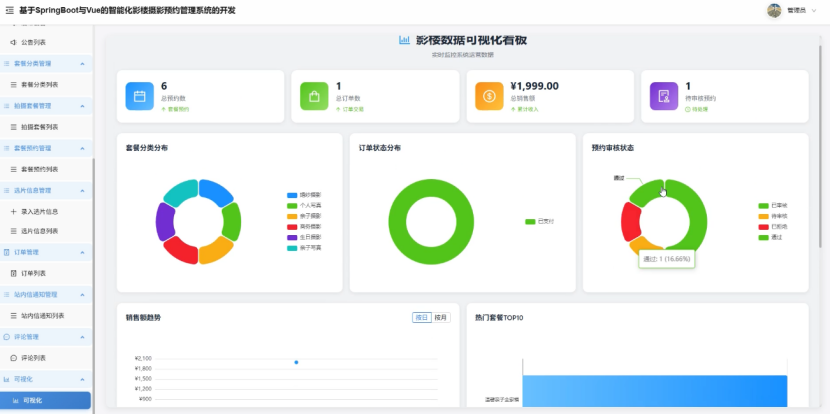The height and width of the screenshot is (414, 830).
Task: Click the 套餐预约 label under 总预约数
Action: tap(178, 109)
